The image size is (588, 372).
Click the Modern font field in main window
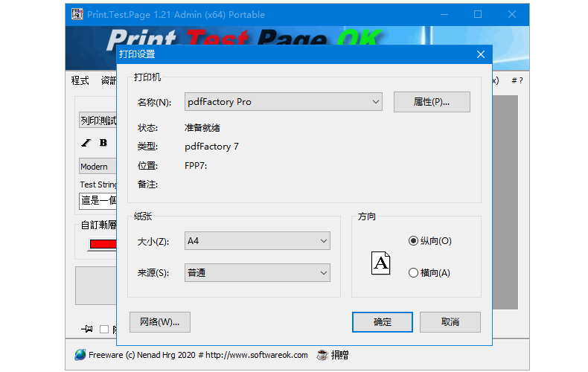[x=98, y=167]
